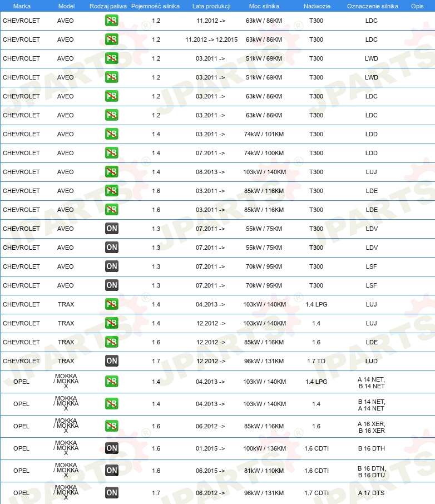This screenshot has height=504, width=435.
Task: Select '96kW / 131KM' in the OPEL row
Action: (264, 493)
